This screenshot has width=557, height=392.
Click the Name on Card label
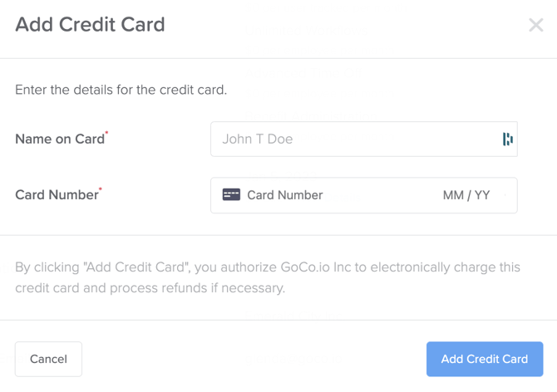60,139
